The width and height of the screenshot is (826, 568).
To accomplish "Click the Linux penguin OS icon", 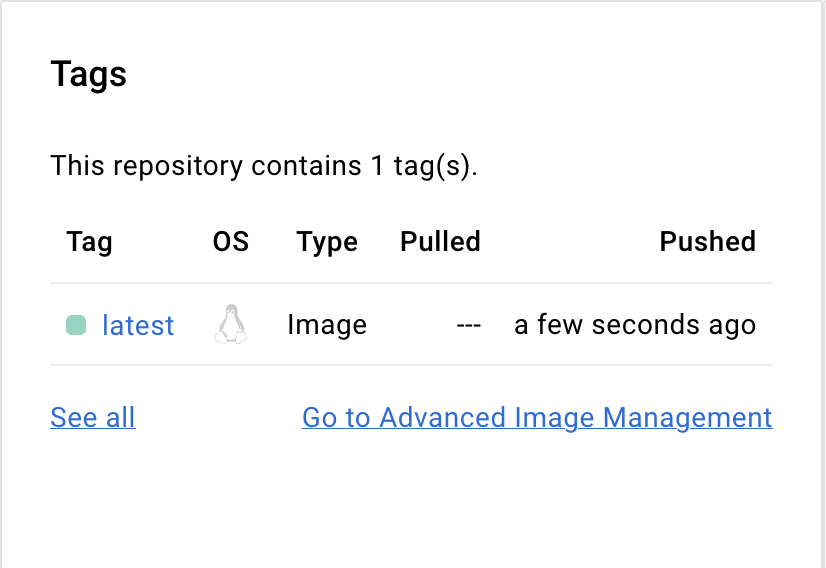I will [x=231, y=324].
